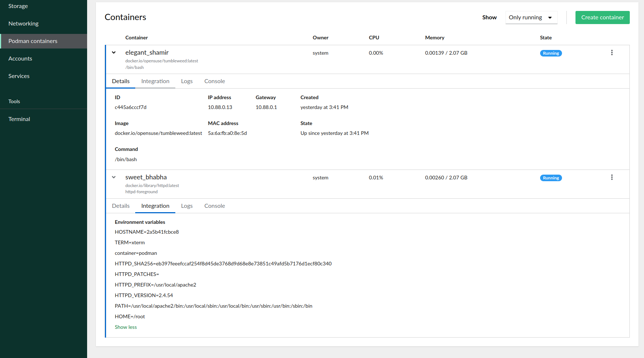Screen dimensions: 644x358
Task: Select Podman containers in the sidebar
Action: [33, 41]
